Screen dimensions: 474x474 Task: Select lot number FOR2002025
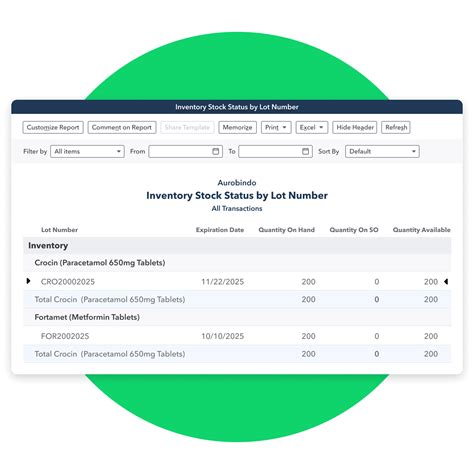[x=65, y=336]
